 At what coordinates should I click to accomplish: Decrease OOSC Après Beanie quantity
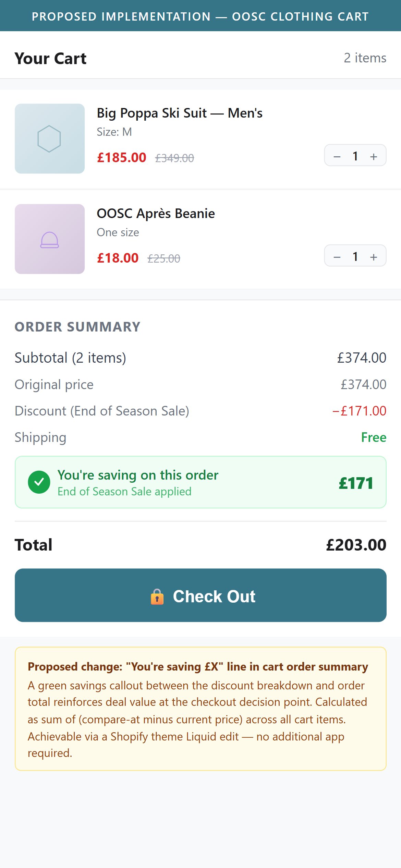point(337,257)
